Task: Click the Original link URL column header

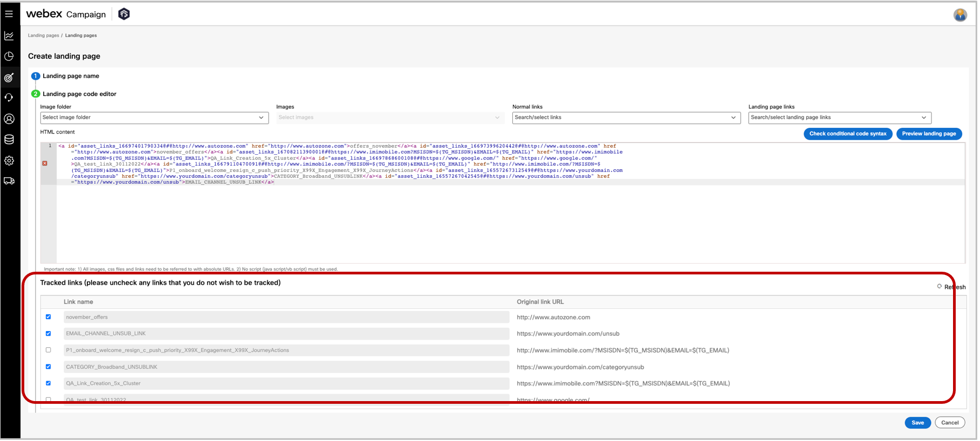Action: (540, 302)
